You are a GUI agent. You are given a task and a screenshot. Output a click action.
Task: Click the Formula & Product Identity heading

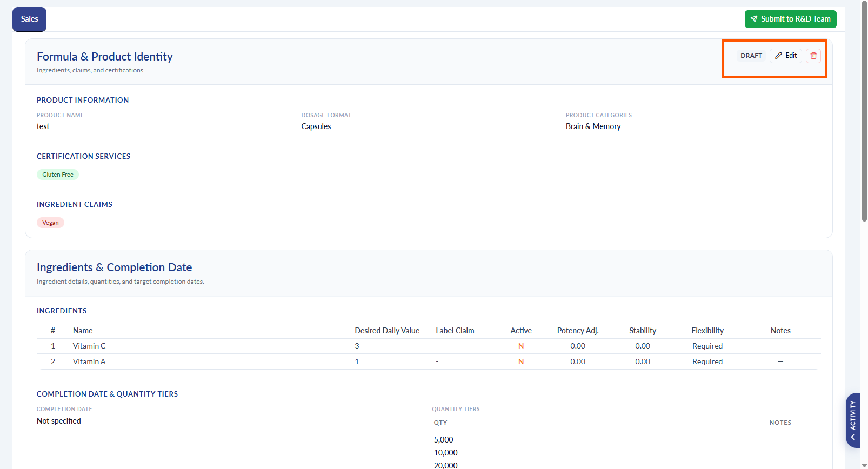coord(105,57)
